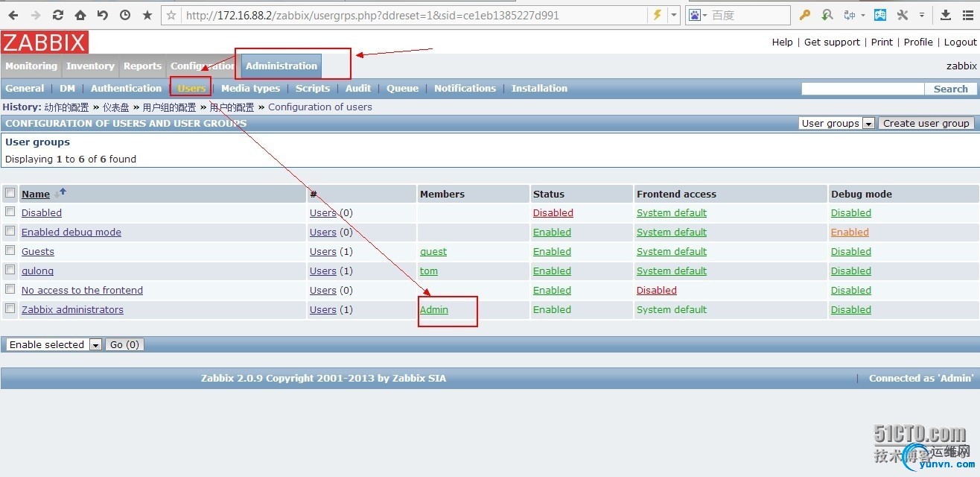Viewport: 980px width, 477px height.
Task: Open the DM submenu
Action: [x=68, y=88]
